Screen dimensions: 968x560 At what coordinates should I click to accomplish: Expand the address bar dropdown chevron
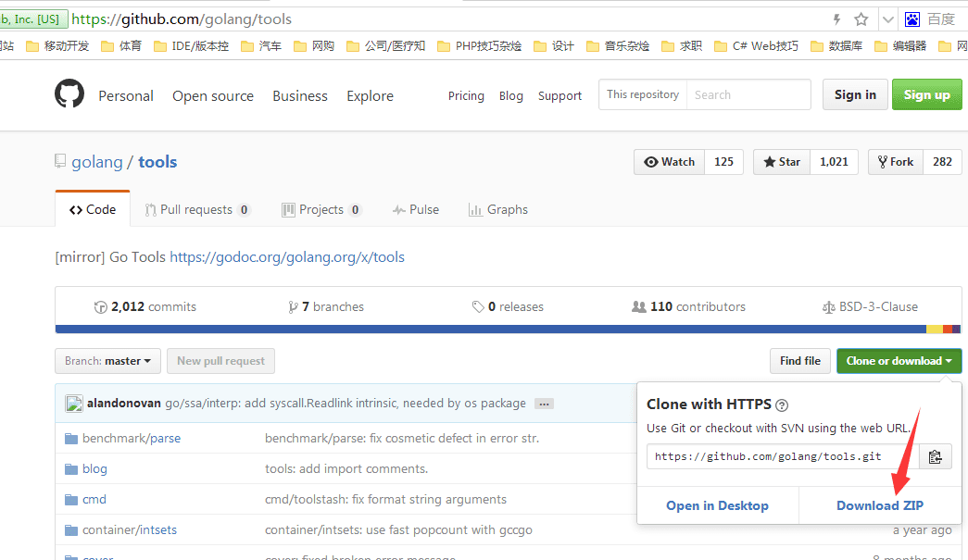[887, 19]
